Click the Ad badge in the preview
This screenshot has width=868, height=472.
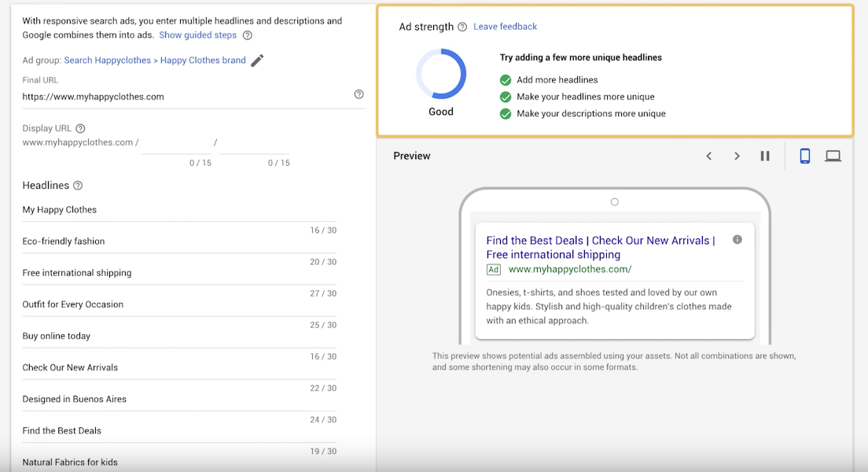[x=493, y=270]
